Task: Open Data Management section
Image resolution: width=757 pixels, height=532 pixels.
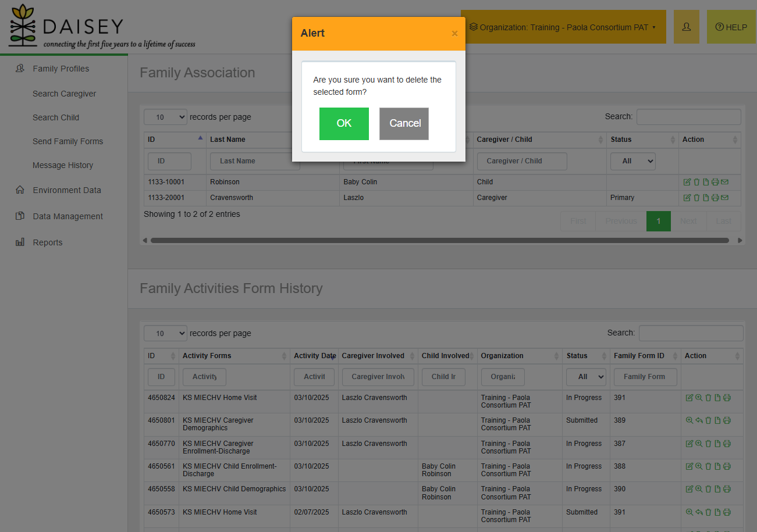Action: click(x=68, y=216)
